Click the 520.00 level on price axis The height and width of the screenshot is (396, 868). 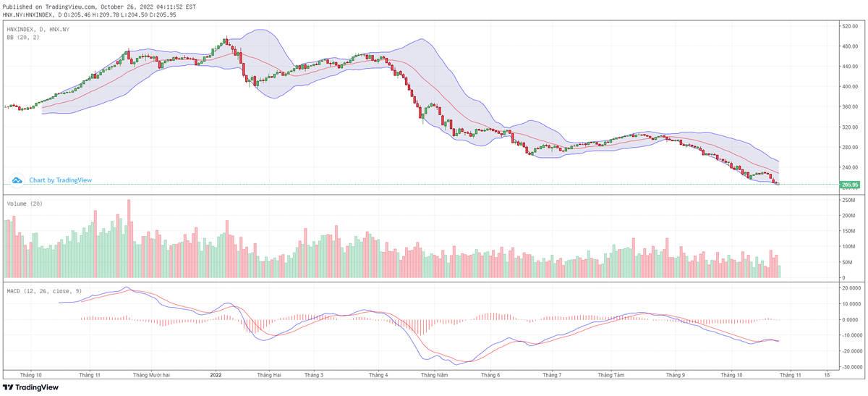[x=848, y=27]
